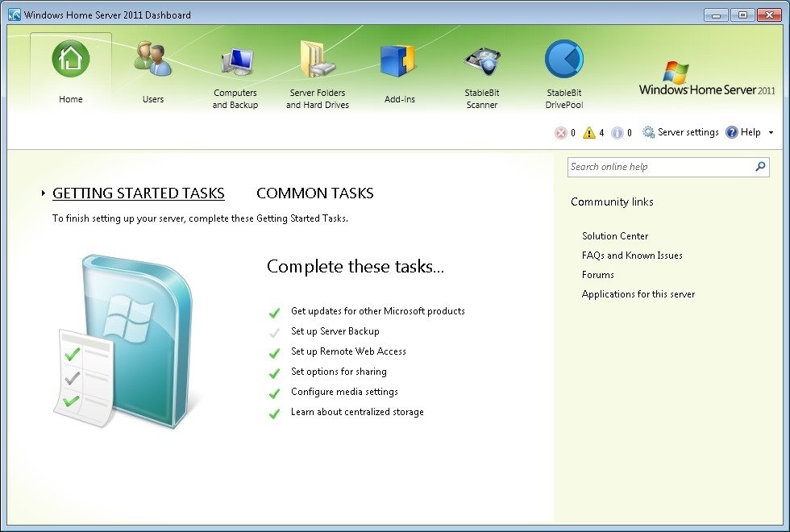Visit the Forums community link
This screenshot has height=532, width=790.
click(597, 275)
